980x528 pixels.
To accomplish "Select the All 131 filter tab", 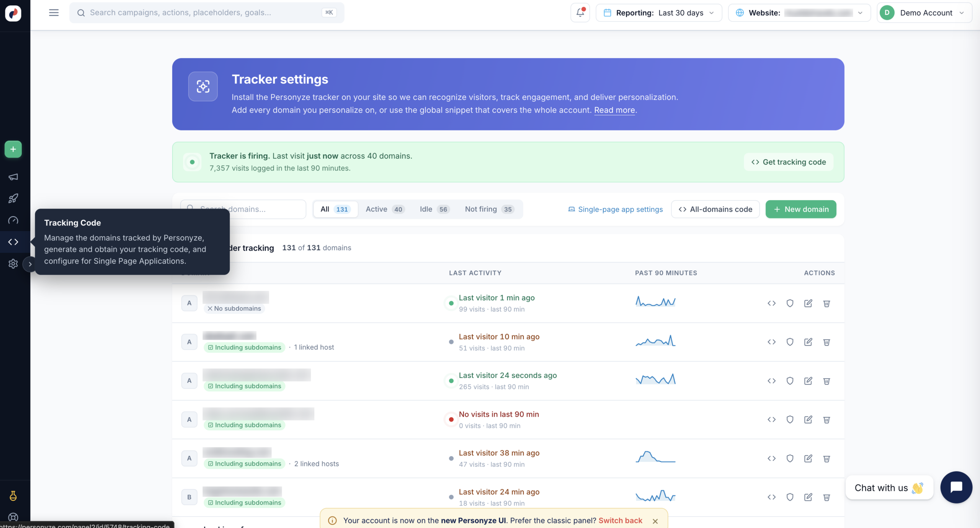I will (x=335, y=209).
